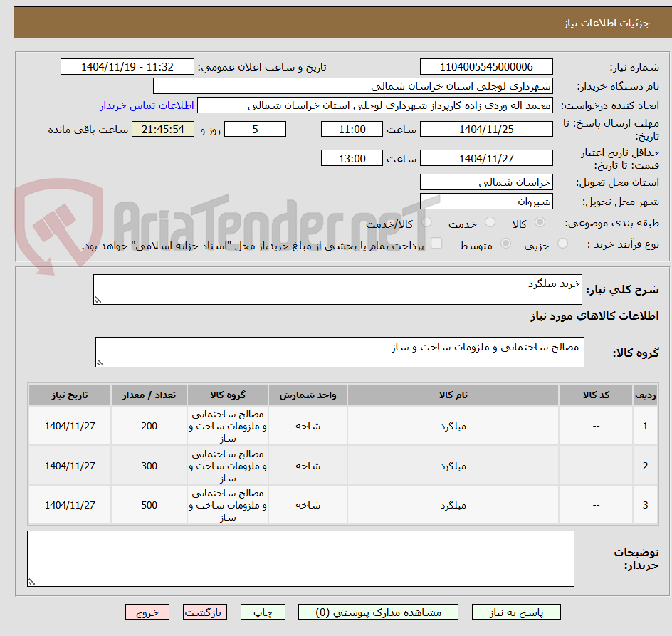This screenshot has width=672, height=636.
Task: Click the تعداد / مقدار column header
Action: click(x=149, y=395)
